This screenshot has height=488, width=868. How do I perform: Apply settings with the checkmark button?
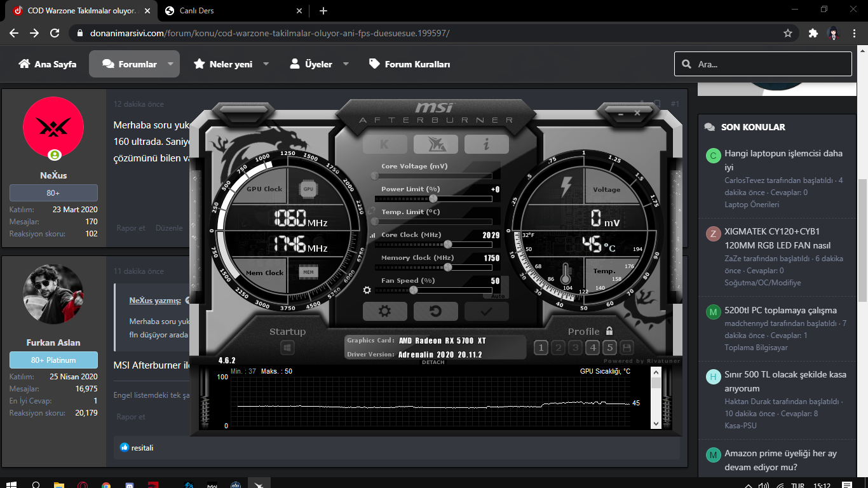point(486,311)
